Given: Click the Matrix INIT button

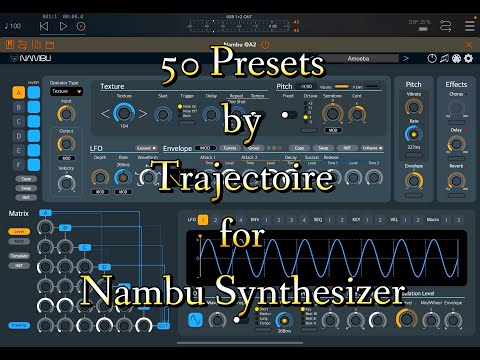Looking at the screenshot, I should 19,266.
